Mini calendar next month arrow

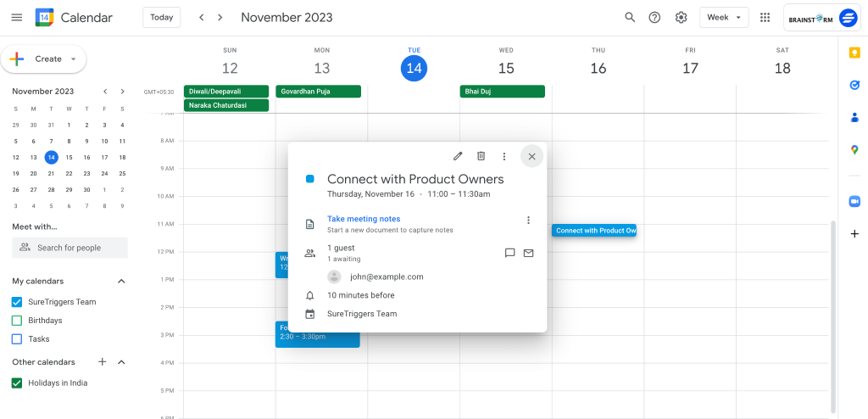[122, 92]
